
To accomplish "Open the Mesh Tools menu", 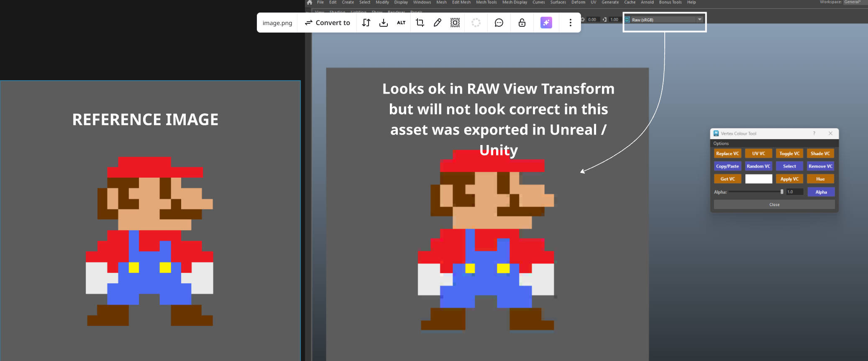I will pos(486,2).
